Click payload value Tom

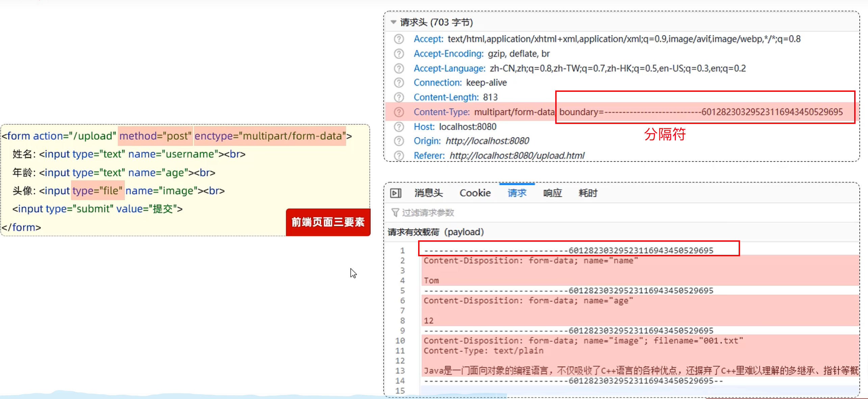(x=431, y=281)
